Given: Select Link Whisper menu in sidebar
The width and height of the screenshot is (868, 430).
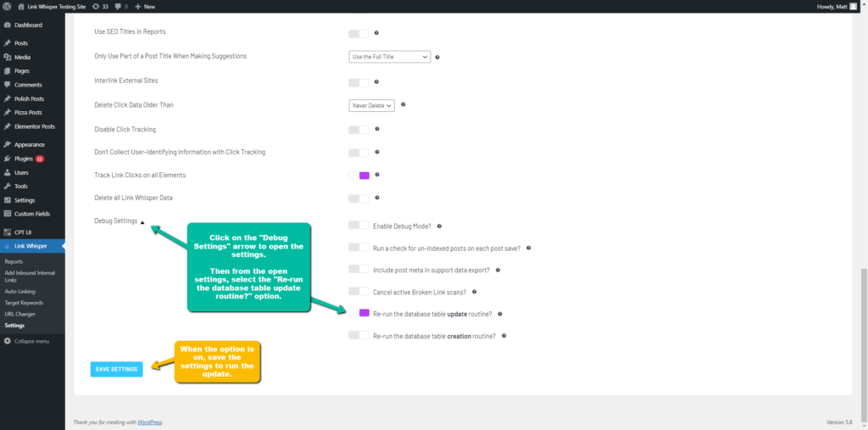Looking at the screenshot, I should (x=32, y=246).
